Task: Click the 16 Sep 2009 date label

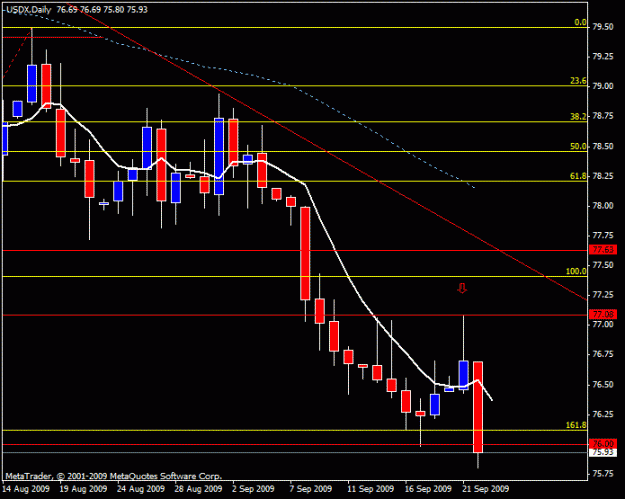Action: (x=428, y=489)
